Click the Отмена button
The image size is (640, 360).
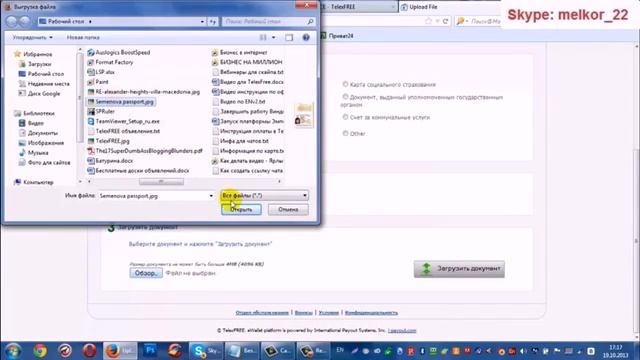click(288, 209)
